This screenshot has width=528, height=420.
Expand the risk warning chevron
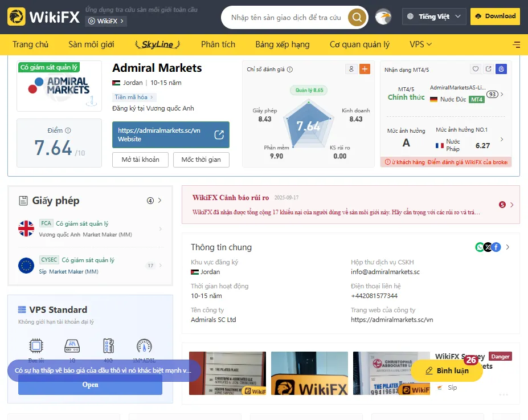(512, 205)
